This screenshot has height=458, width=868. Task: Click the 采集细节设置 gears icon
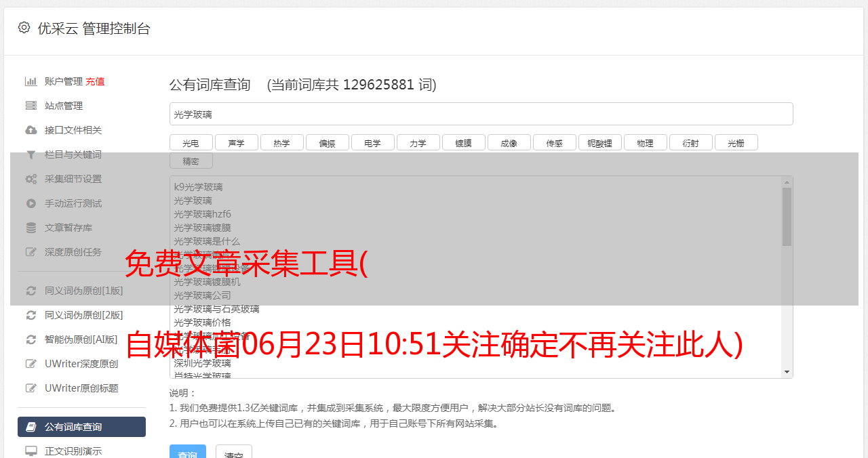coord(31,179)
